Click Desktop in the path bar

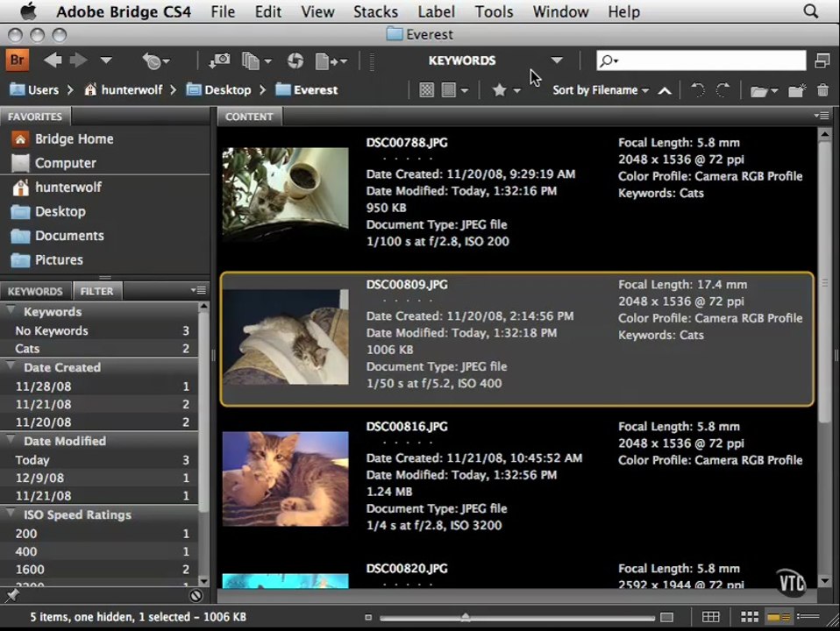point(219,90)
